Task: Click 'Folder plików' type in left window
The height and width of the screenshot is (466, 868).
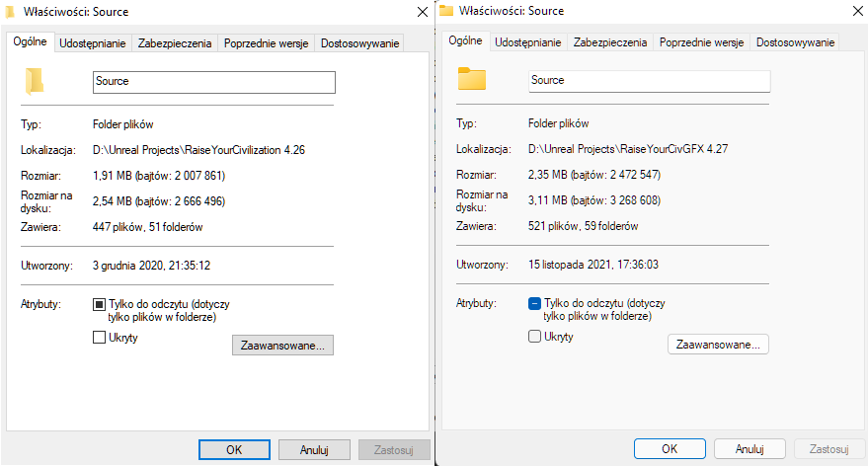Action: coord(122,124)
